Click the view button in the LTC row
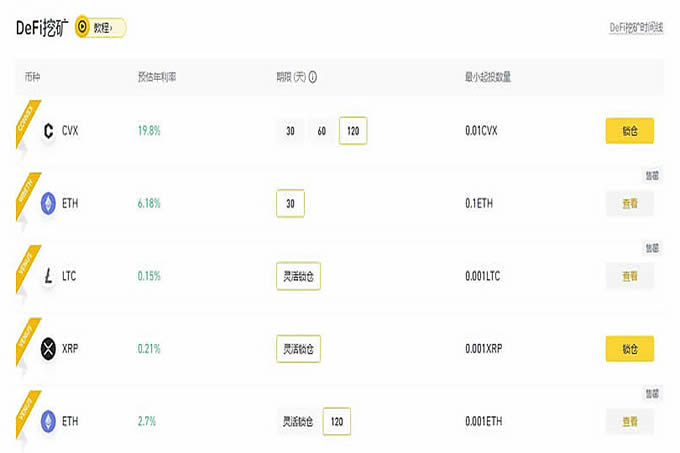This screenshot has width=680, height=453. click(630, 276)
